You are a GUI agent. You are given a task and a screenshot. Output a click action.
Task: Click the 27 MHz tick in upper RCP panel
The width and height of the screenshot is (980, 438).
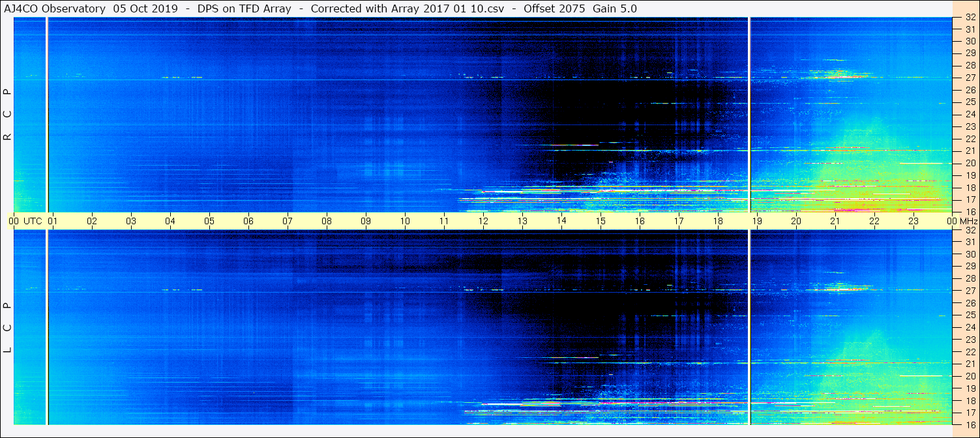point(970,78)
